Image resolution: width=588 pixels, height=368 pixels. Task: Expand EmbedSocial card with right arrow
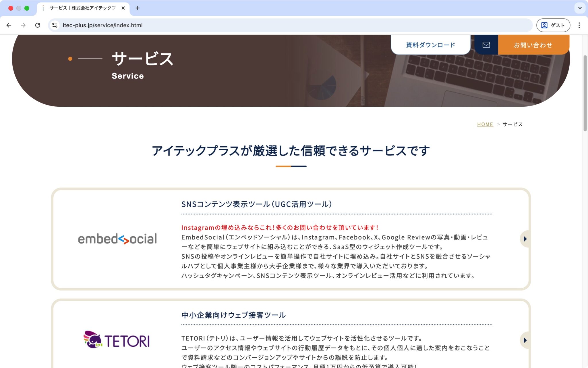[525, 239]
